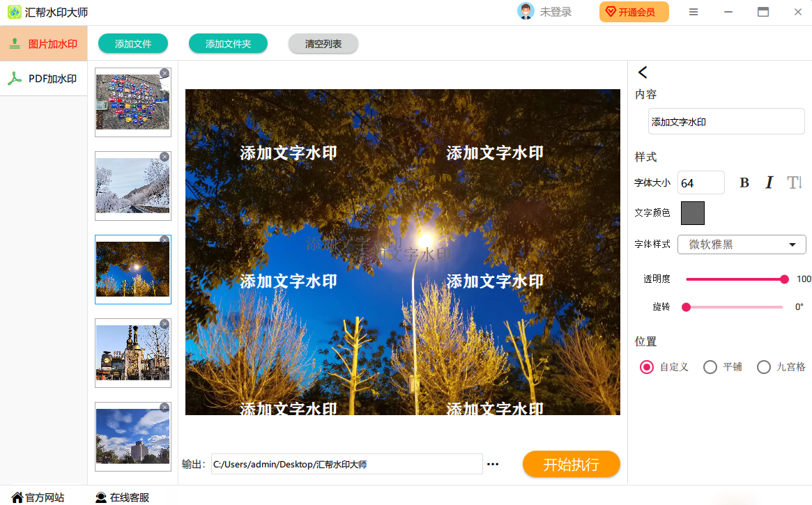
Task: Expand the 字体样式 font dropdown
Action: (742, 244)
